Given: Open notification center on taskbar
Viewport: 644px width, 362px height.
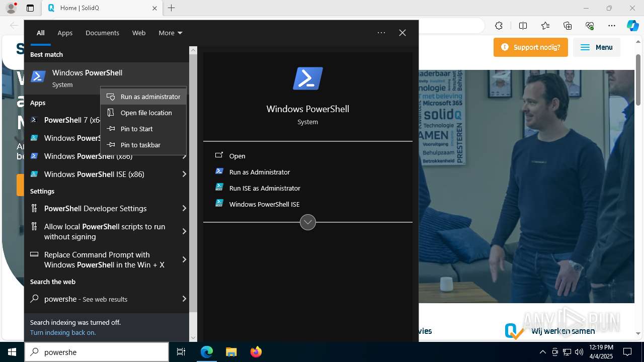Looking at the screenshot, I should tap(627, 352).
